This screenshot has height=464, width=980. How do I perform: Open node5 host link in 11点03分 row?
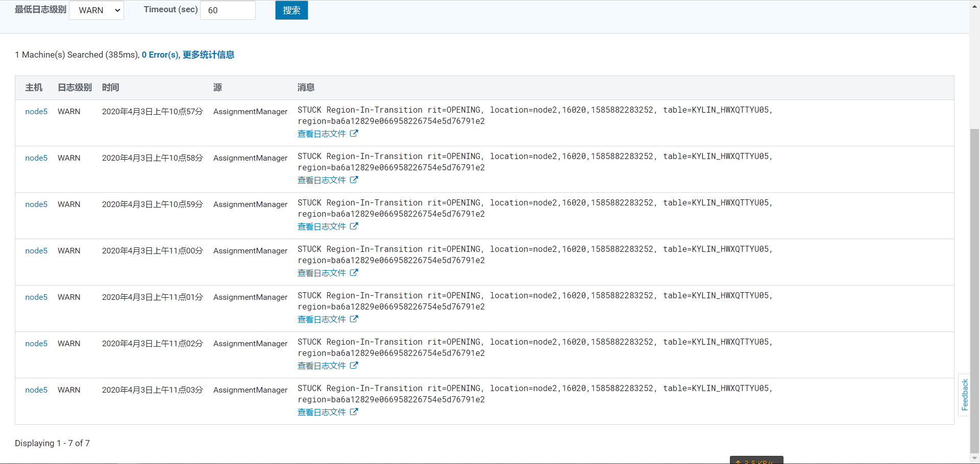coord(36,390)
